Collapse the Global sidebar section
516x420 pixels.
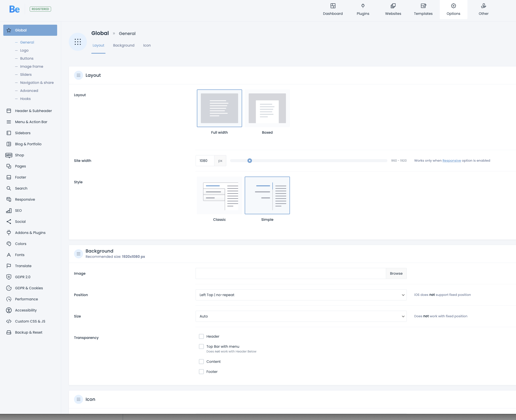click(x=30, y=30)
